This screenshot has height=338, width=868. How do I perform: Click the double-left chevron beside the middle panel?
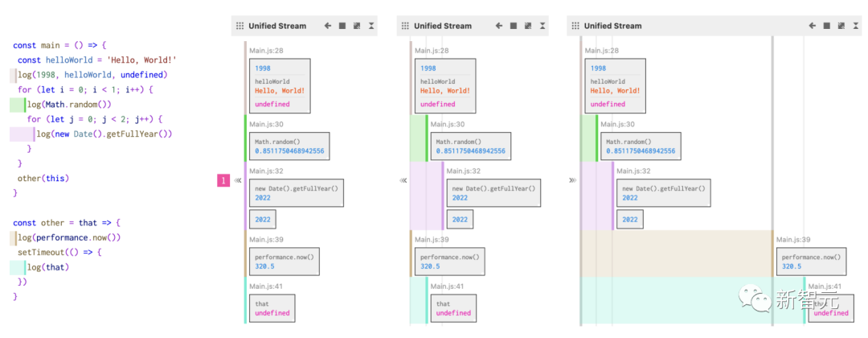403,181
